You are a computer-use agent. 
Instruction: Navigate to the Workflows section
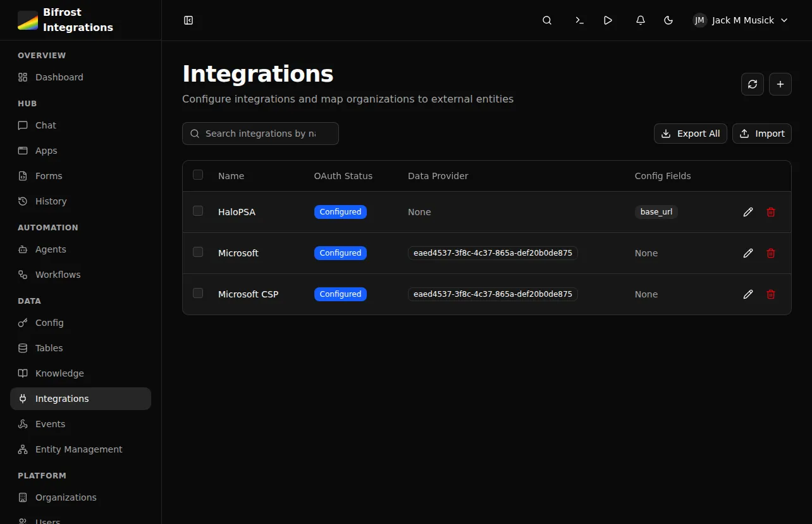point(58,274)
